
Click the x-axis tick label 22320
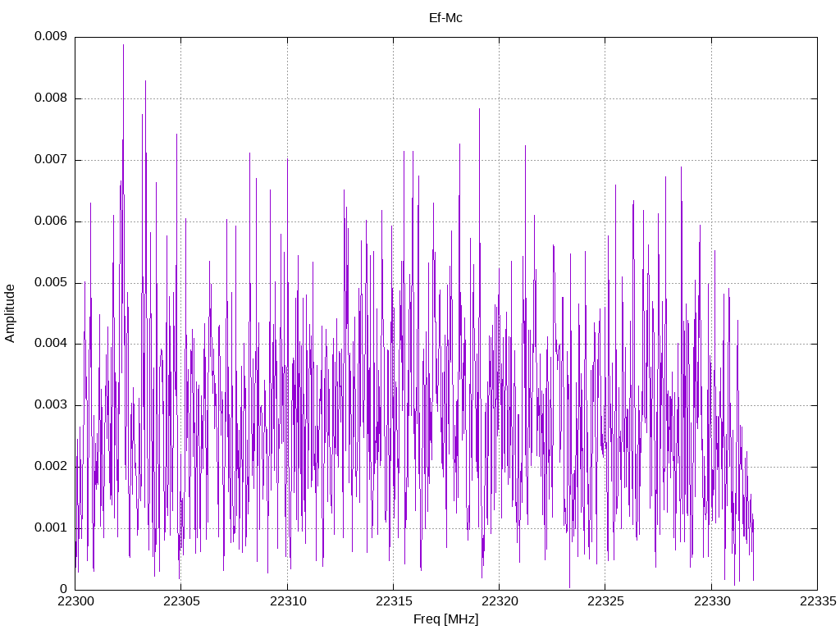click(500, 601)
